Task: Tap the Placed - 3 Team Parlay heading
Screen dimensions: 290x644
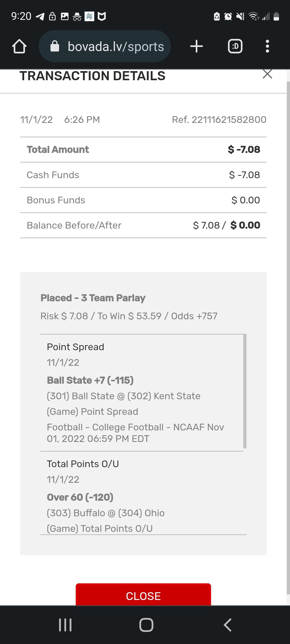Action: tap(93, 298)
